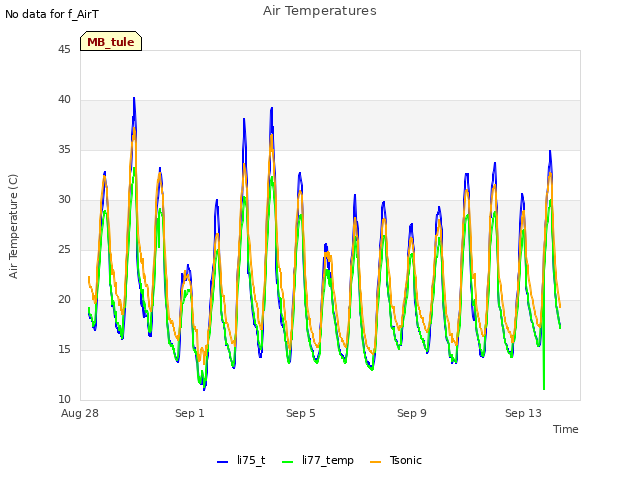Click the 40 y-axis tick label
Screen dimensions: 640x480
[64, 100]
